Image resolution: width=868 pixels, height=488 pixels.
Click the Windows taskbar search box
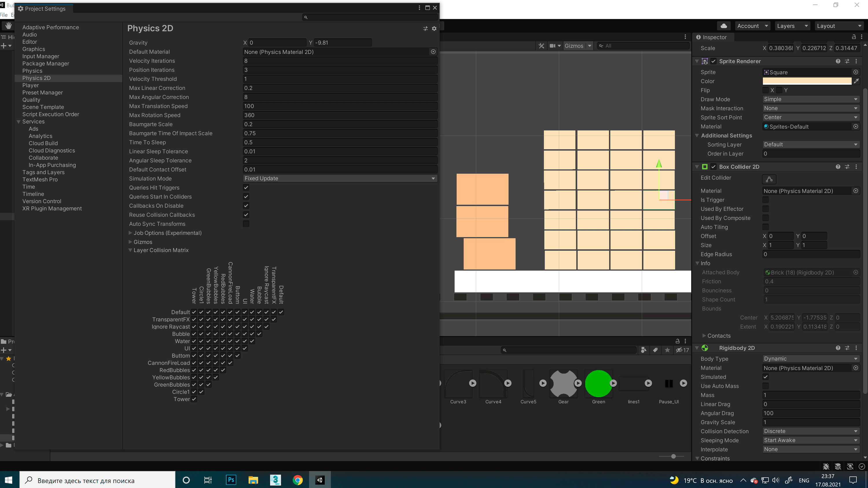click(97, 480)
